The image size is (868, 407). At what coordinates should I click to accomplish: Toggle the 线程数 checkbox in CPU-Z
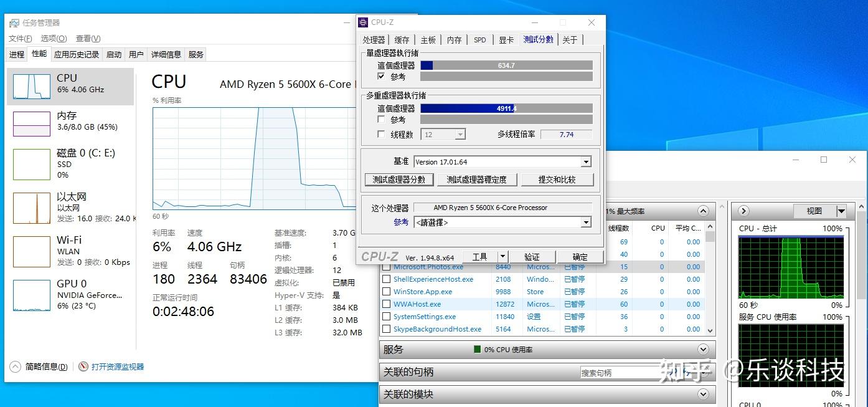(x=381, y=134)
